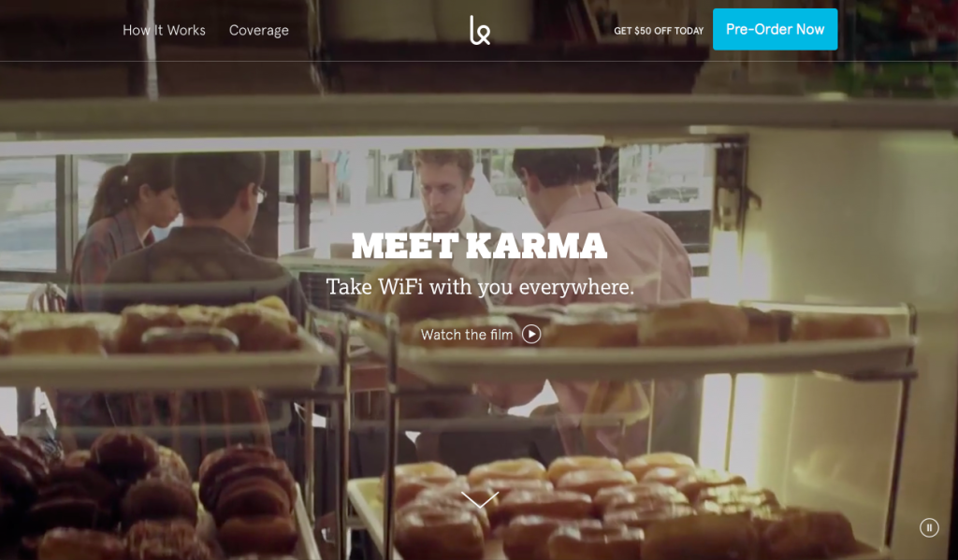The image size is (958, 560).
Task: Click the Pre-Order Now button
Action: point(775,29)
